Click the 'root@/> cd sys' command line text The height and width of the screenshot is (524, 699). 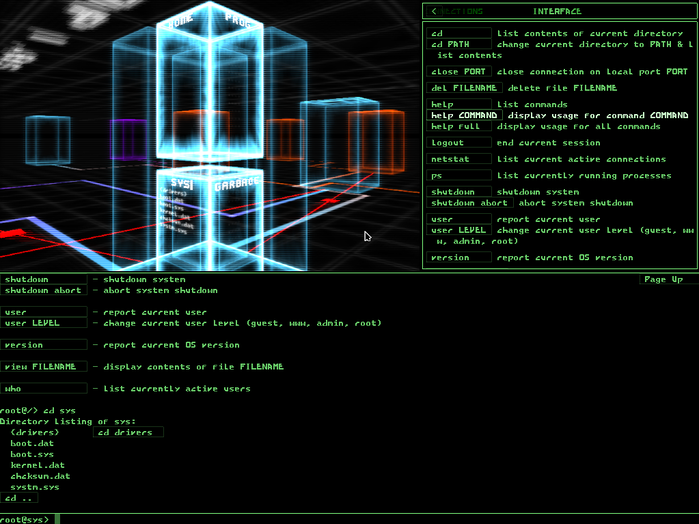pyautogui.click(x=37, y=410)
